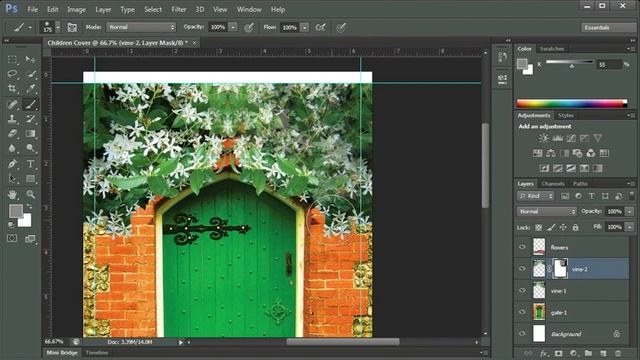
Task: Open the layer blend mode dropdown
Action: coord(547,211)
